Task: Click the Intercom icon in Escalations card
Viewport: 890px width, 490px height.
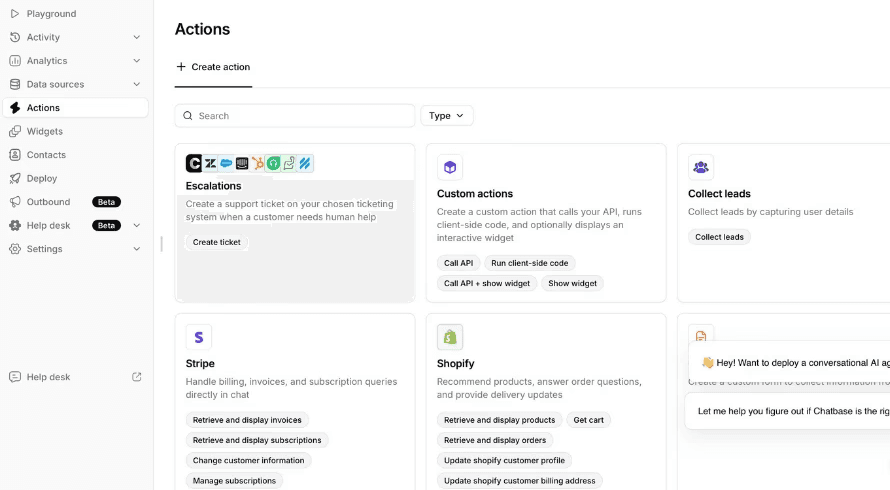Action: [x=242, y=164]
